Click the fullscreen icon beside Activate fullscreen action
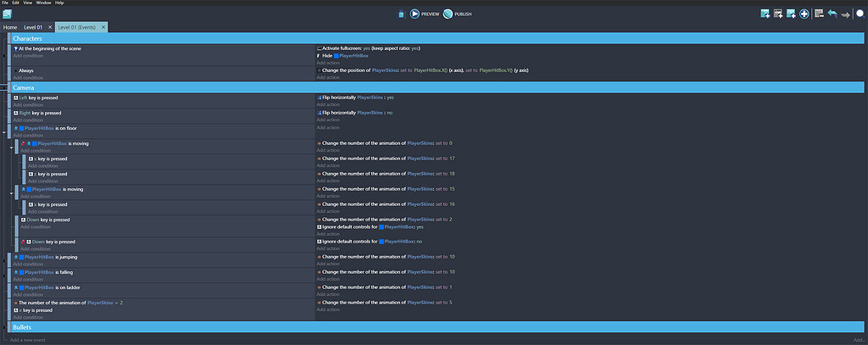Viewport: 868px width, 345px height. tap(319, 48)
